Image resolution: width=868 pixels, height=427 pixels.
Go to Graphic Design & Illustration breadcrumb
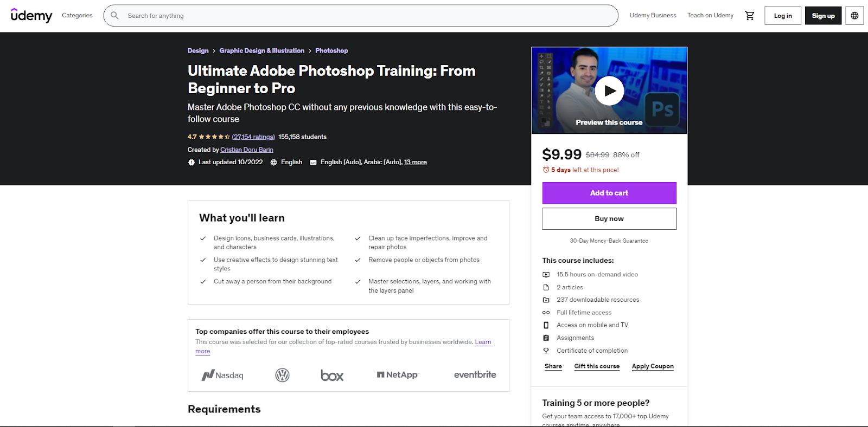[x=262, y=51]
